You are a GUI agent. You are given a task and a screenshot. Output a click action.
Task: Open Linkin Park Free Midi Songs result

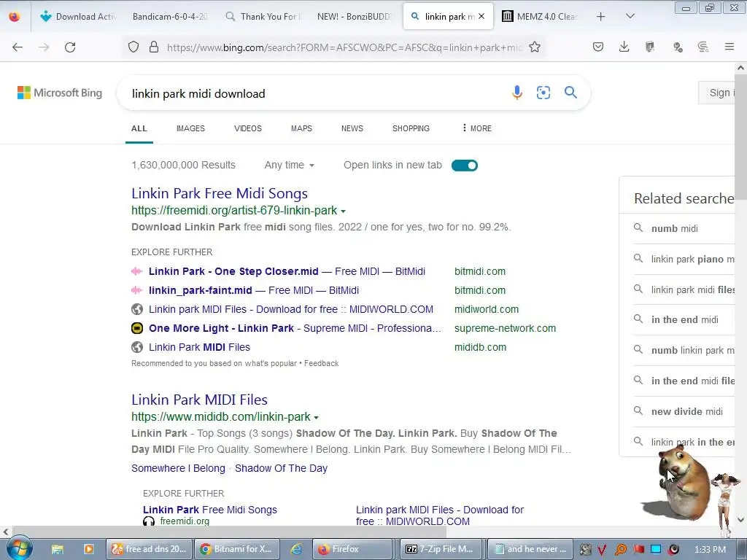220,193
